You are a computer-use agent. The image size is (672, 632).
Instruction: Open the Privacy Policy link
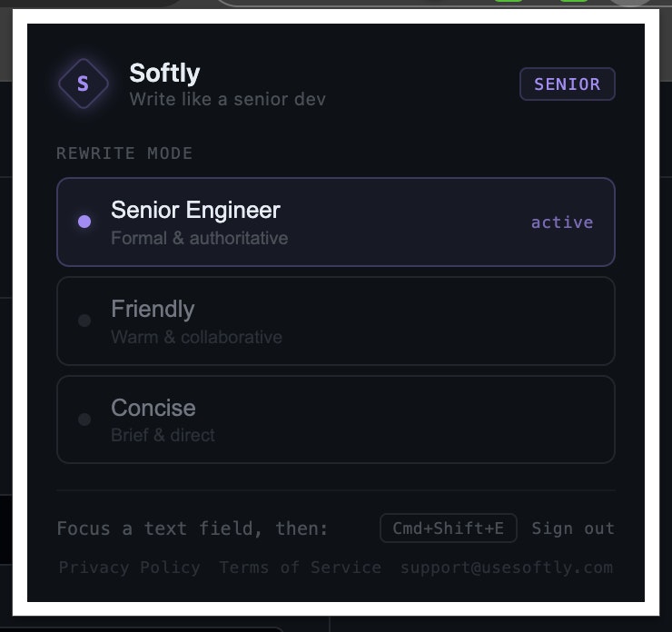(x=130, y=568)
